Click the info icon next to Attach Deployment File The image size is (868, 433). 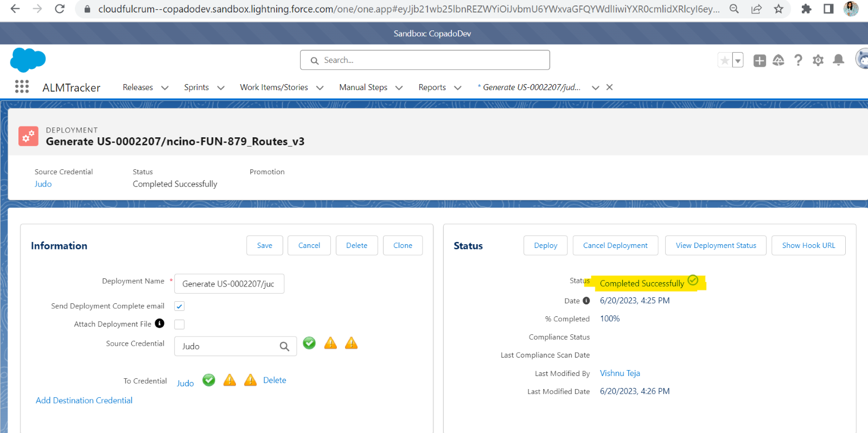tap(159, 323)
